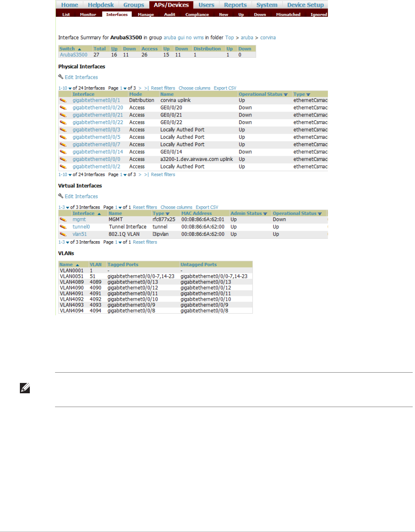Open the Mismatched sub-tab
The width and height of the screenshot is (415, 532).
288,15
